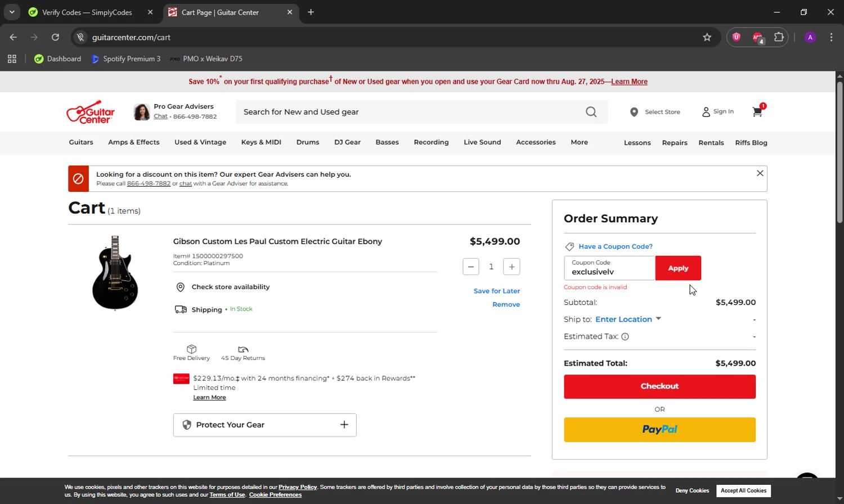This screenshot has height=504, width=844.
Task: Open the browser profile avatar
Action: (810, 37)
